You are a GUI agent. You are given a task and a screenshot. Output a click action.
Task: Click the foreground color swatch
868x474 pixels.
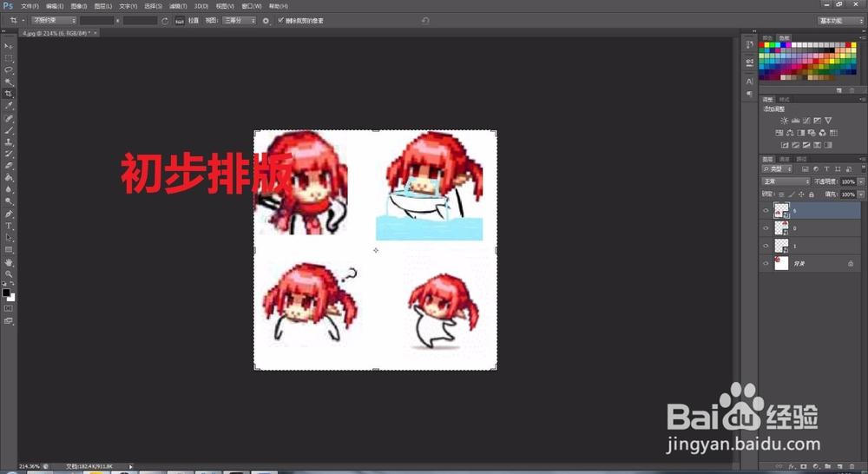pyautogui.click(x=6, y=293)
